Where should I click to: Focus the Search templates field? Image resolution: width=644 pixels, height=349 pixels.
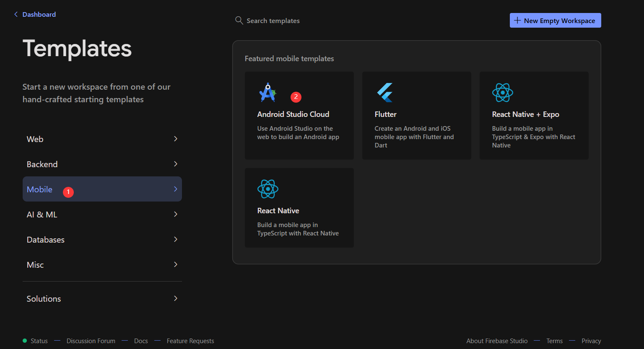(273, 21)
